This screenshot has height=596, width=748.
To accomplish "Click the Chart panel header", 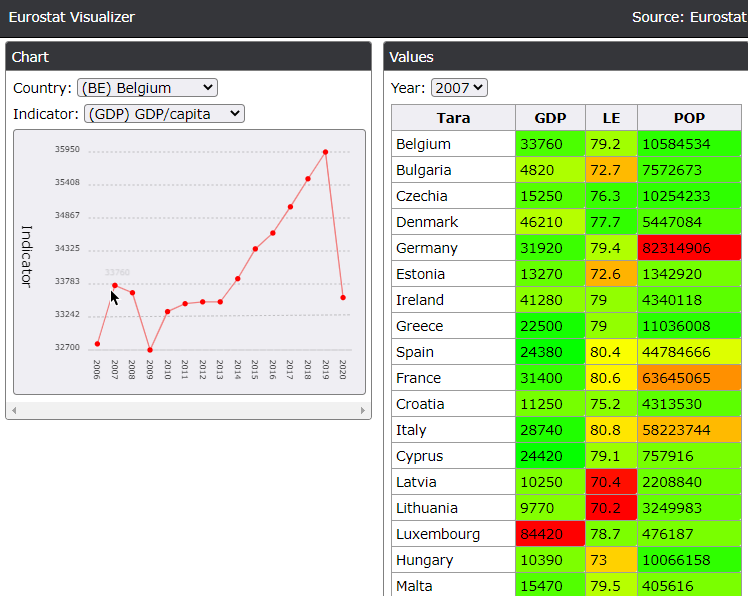I will tap(188, 57).
